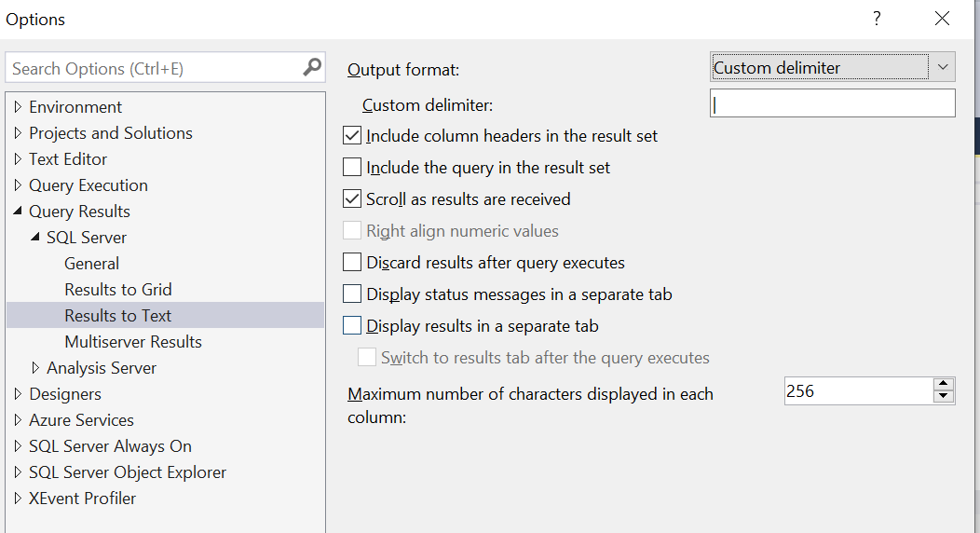Open the help question mark icon
980x533 pixels.
pyautogui.click(x=877, y=18)
